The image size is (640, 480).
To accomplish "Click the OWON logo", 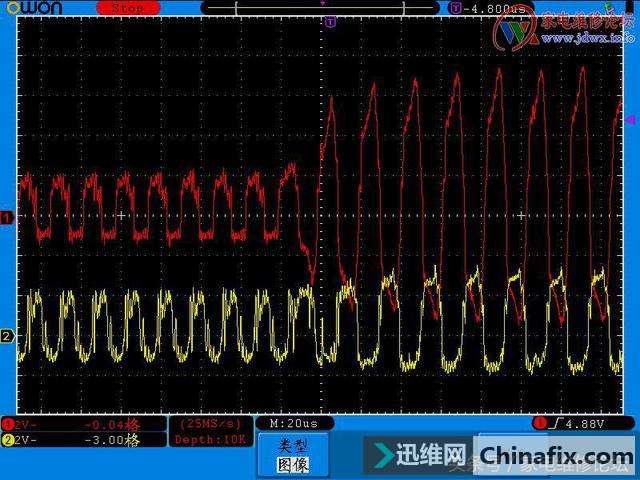I will pyautogui.click(x=31, y=8).
